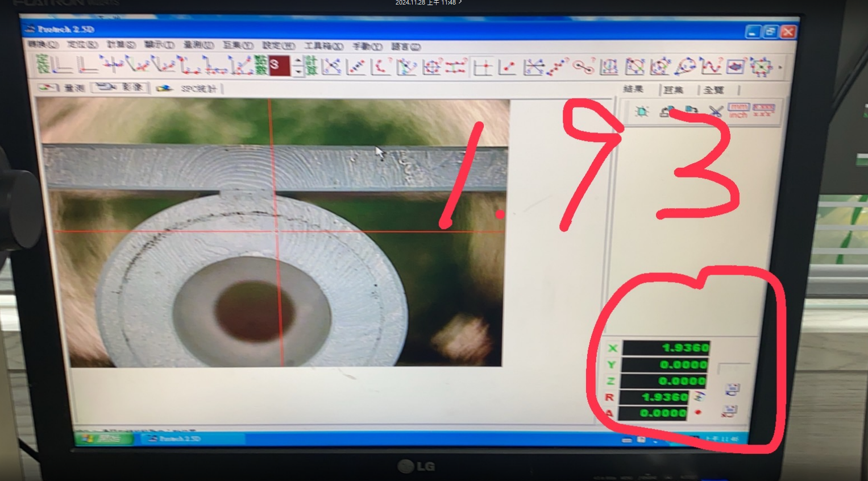Increase point count with the up arrow
This screenshot has width=868, height=481.
[298, 61]
